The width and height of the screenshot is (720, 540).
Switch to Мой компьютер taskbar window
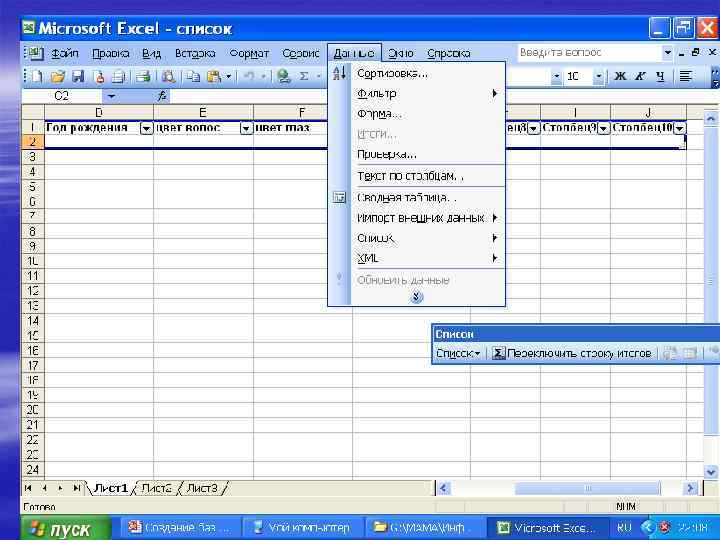303,528
